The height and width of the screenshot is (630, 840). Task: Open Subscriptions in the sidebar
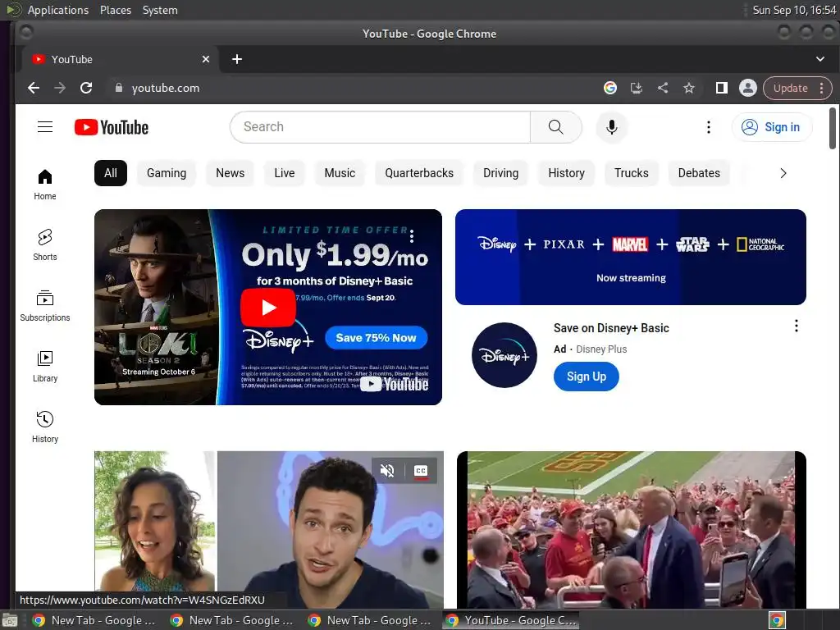tap(45, 306)
